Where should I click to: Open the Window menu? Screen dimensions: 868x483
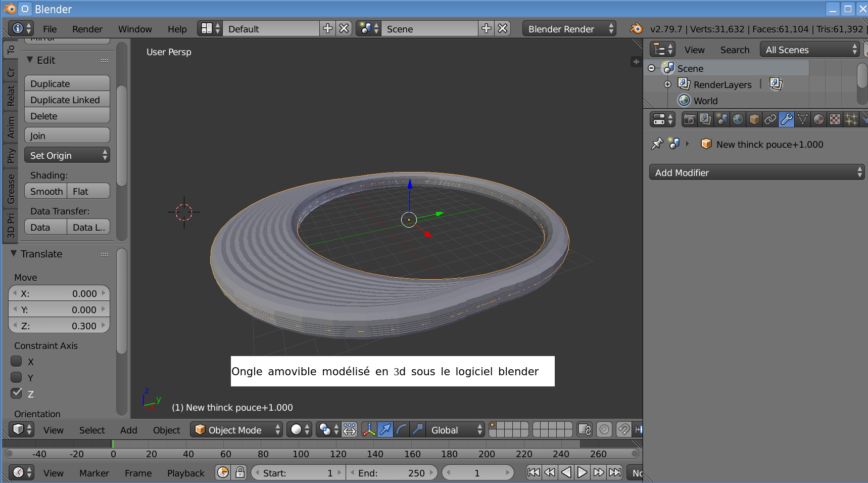coord(135,29)
